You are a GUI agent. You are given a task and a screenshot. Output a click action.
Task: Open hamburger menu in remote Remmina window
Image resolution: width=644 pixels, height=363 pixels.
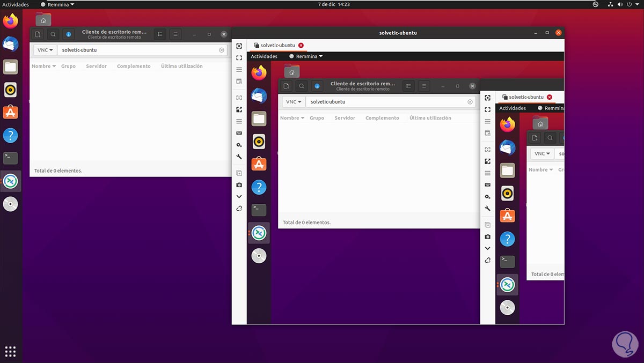coord(424,86)
